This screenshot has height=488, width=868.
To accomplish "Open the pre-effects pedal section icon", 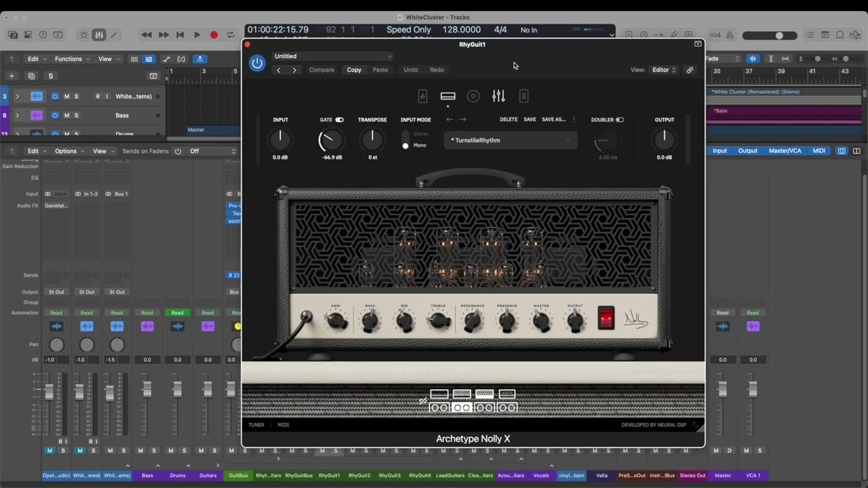I will click(422, 96).
